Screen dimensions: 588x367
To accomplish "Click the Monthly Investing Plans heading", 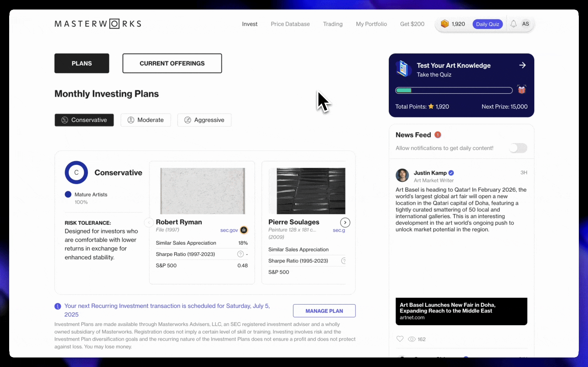I will tap(107, 94).
